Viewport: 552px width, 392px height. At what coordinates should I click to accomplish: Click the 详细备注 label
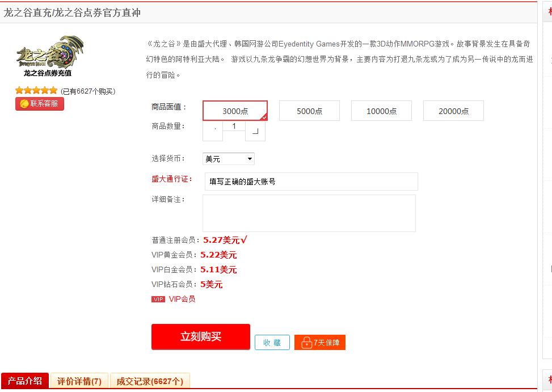(168, 200)
